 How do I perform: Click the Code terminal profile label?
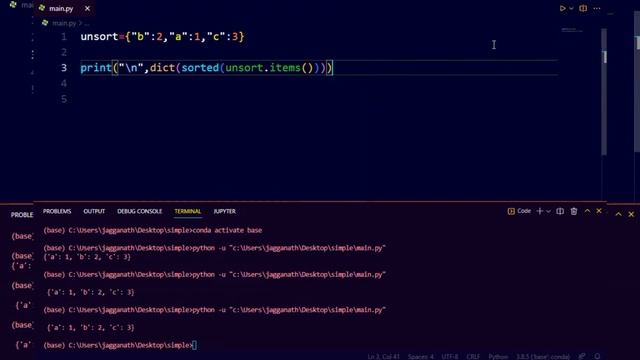point(520,211)
